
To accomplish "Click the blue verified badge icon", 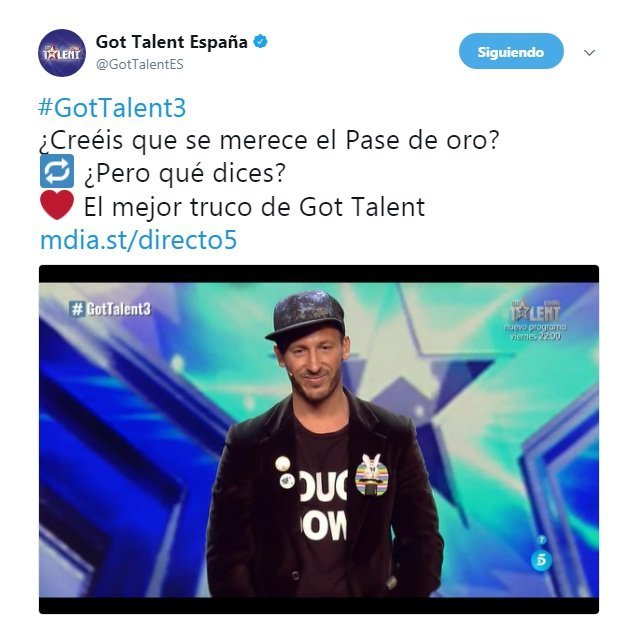I will pos(260,41).
